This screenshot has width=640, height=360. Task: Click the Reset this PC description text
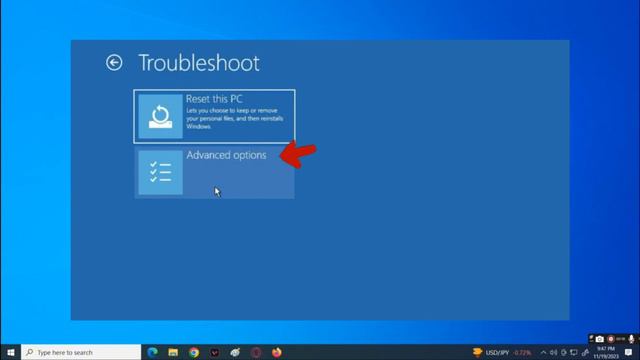[x=235, y=118]
